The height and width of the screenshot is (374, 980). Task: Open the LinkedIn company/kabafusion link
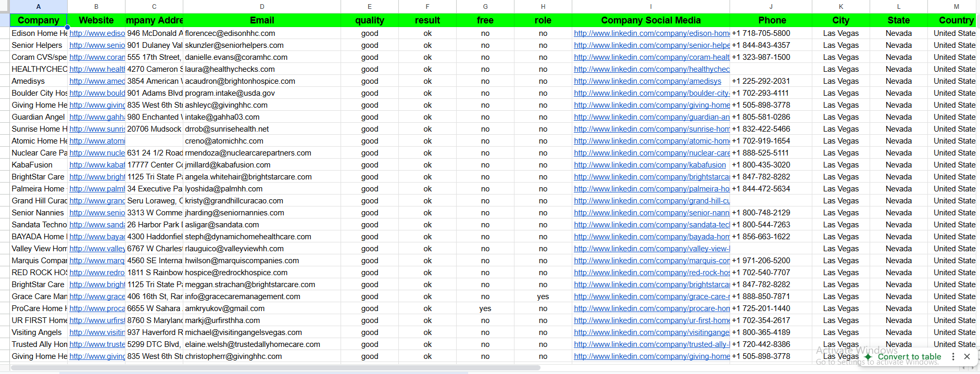(650, 165)
